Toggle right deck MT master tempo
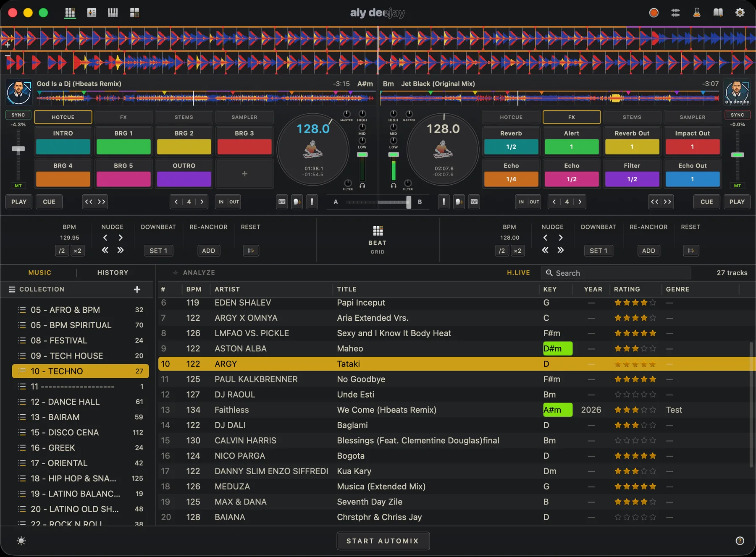This screenshot has height=557, width=756. coord(738,186)
